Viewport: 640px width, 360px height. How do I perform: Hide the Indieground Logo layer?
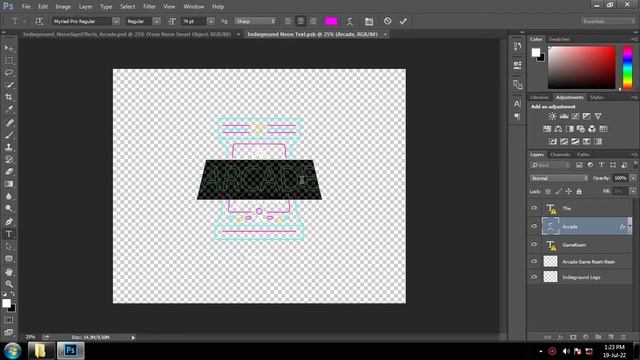point(534,277)
